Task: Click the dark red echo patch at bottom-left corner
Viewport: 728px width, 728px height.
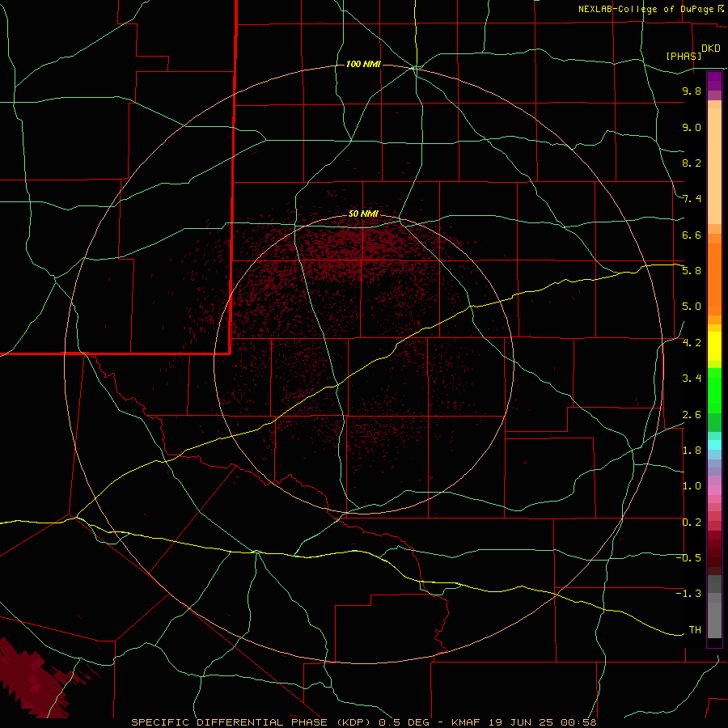Action: coord(35,680)
